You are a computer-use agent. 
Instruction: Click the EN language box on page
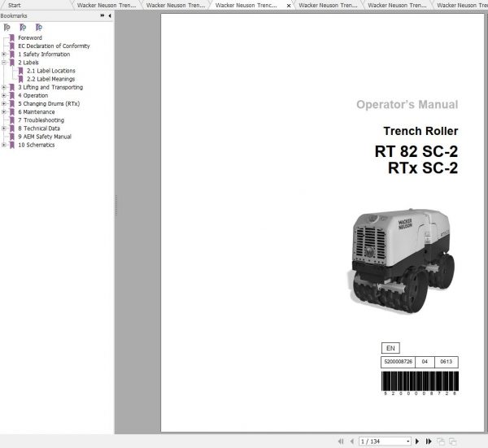click(x=390, y=348)
